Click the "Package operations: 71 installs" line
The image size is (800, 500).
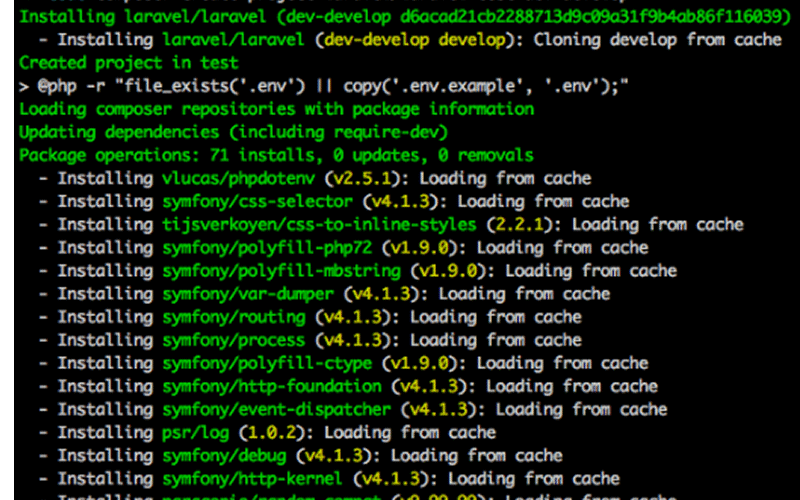coord(276,155)
